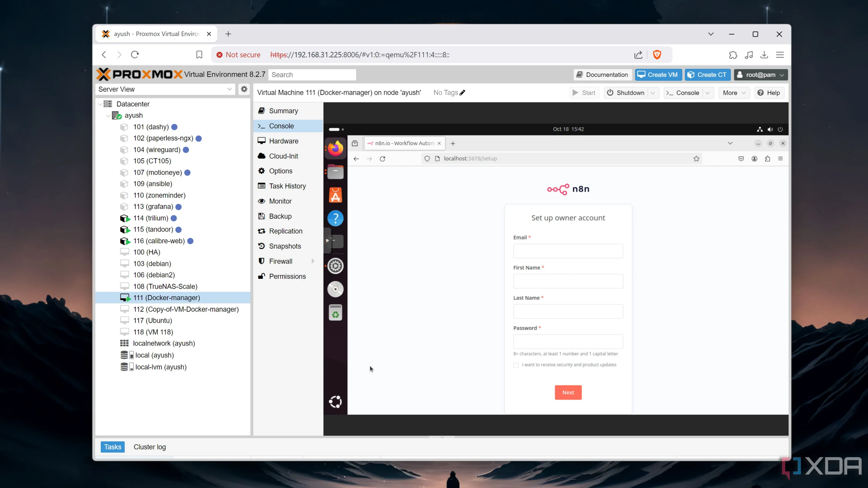Image resolution: width=868 pixels, height=488 pixels.
Task: Select VM 108 (TrueNAS-Scale) in the tree
Action: 165,286
